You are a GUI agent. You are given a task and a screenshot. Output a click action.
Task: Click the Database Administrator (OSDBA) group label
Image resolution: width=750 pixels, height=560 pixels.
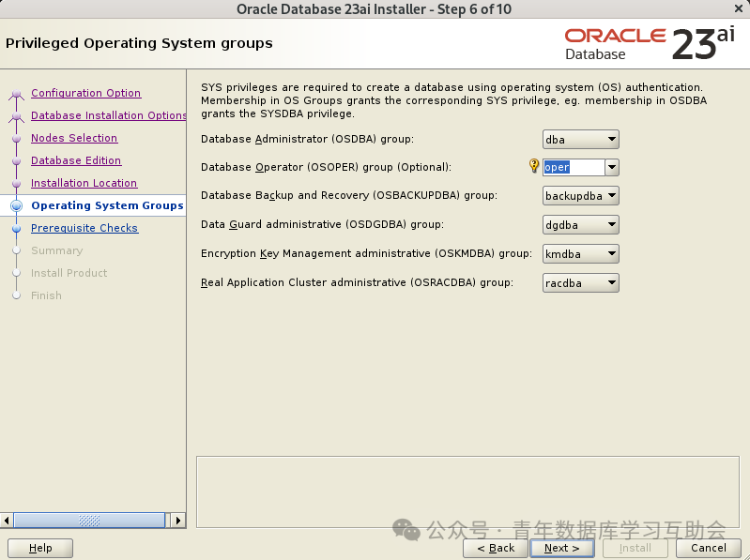coord(307,139)
